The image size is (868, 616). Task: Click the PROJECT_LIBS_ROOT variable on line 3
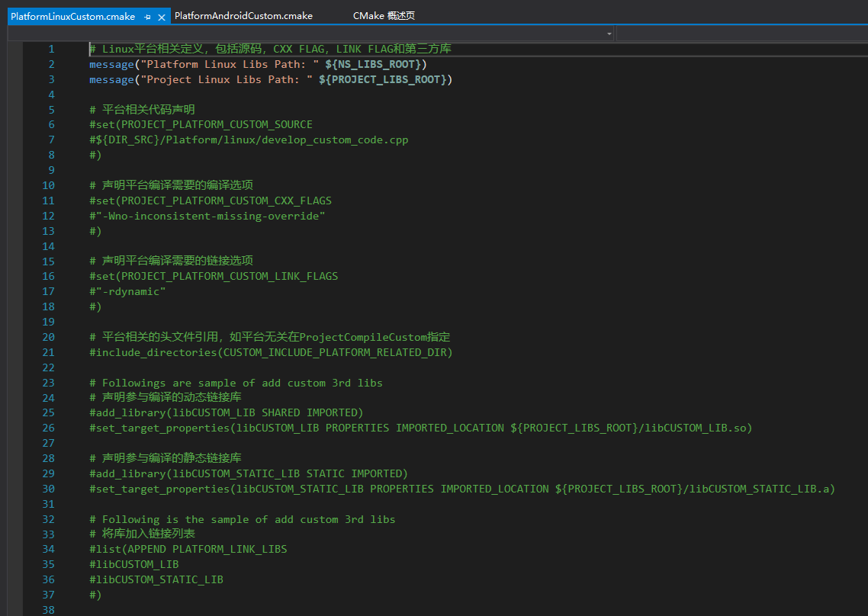point(386,79)
